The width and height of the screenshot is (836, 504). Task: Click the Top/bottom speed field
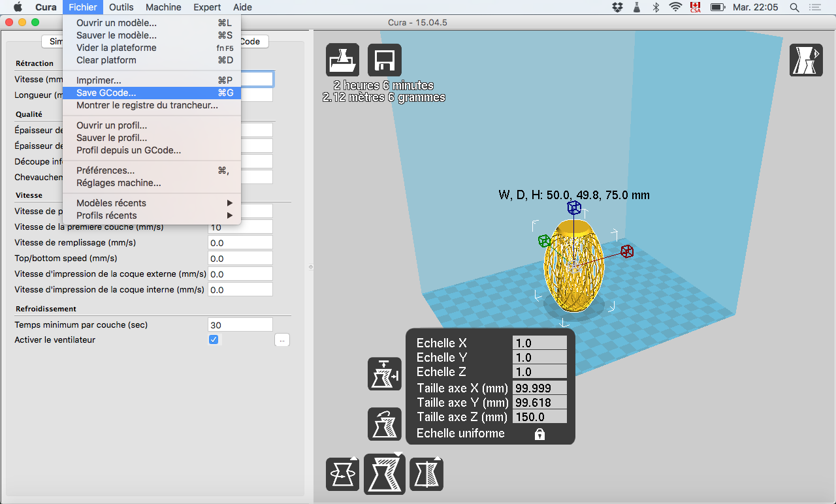pos(240,258)
